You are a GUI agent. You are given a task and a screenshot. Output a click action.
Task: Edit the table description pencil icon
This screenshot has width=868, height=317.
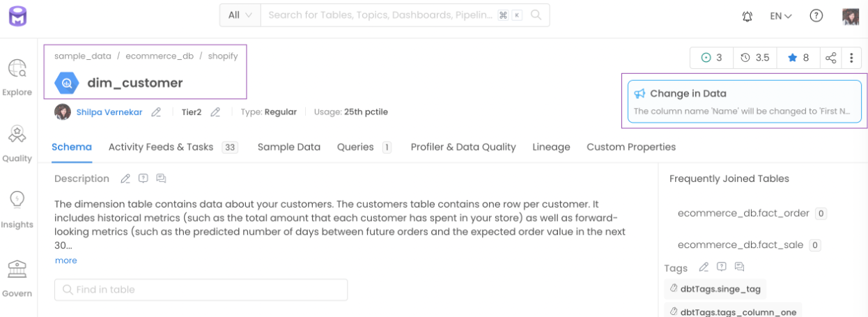(x=125, y=178)
